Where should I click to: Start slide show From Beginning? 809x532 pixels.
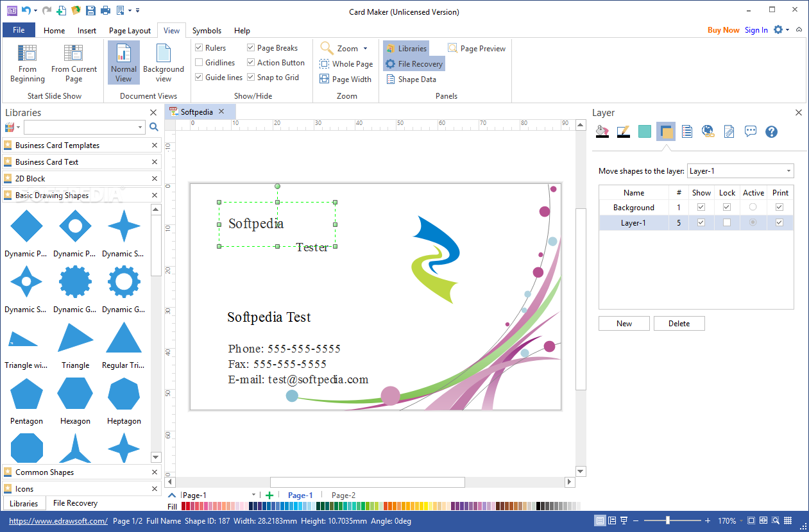pyautogui.click(x=28, y=63)
